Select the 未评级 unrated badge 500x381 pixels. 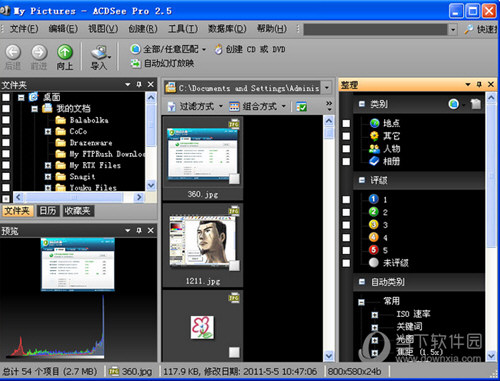pyautogui.click(x=374, y=263)
